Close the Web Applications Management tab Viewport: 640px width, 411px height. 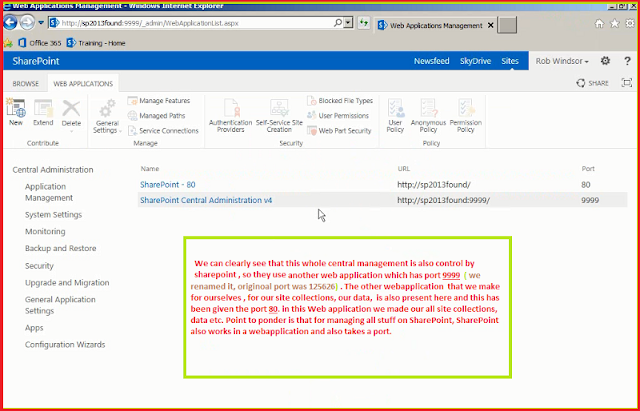coord(491,25)
